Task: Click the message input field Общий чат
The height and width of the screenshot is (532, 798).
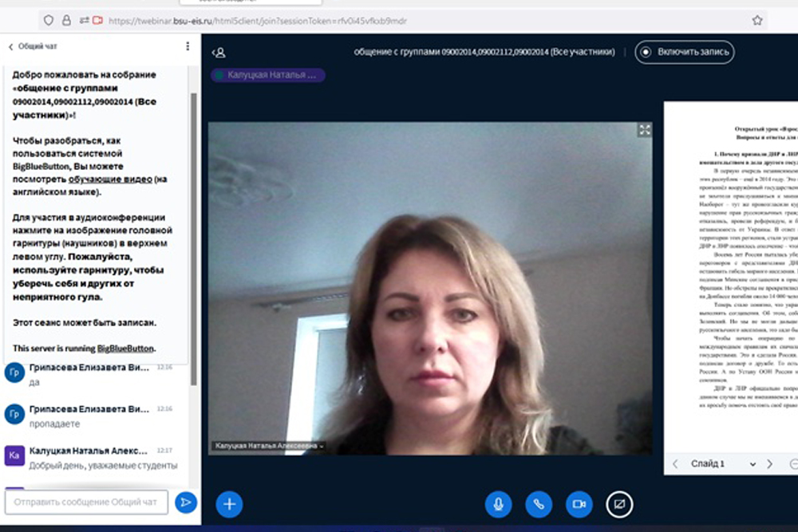Action: 86,502
